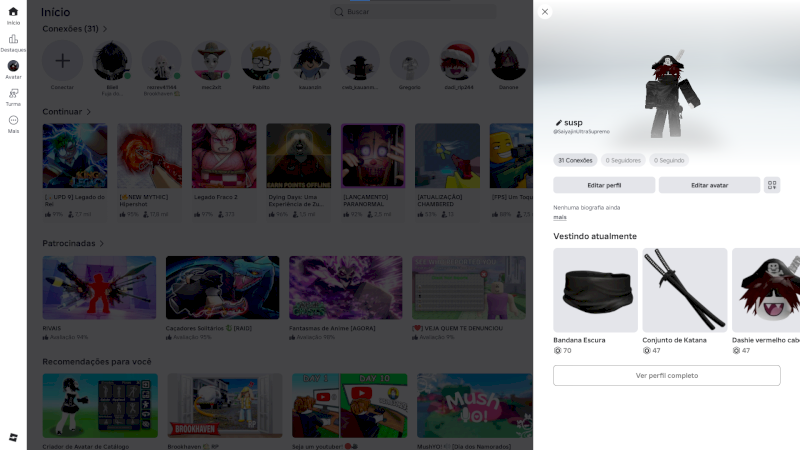Open Gregorio friend avatar

click(x=410, y=61)
